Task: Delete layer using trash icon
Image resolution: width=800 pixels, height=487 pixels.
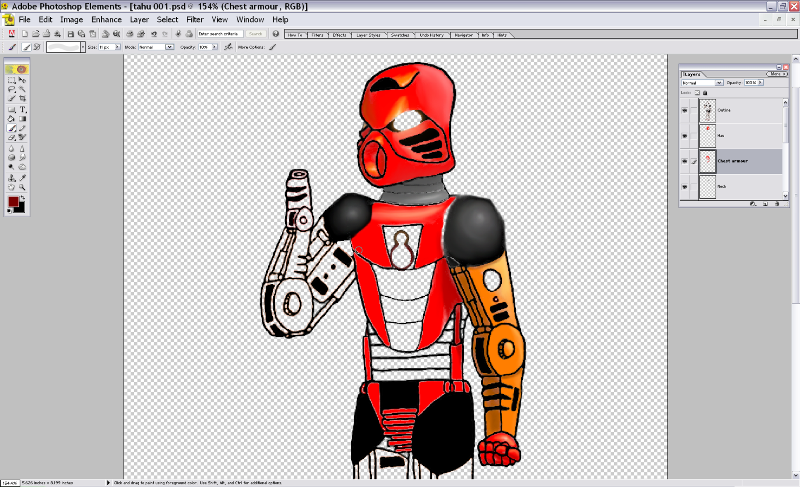Action: coord(777,204)
